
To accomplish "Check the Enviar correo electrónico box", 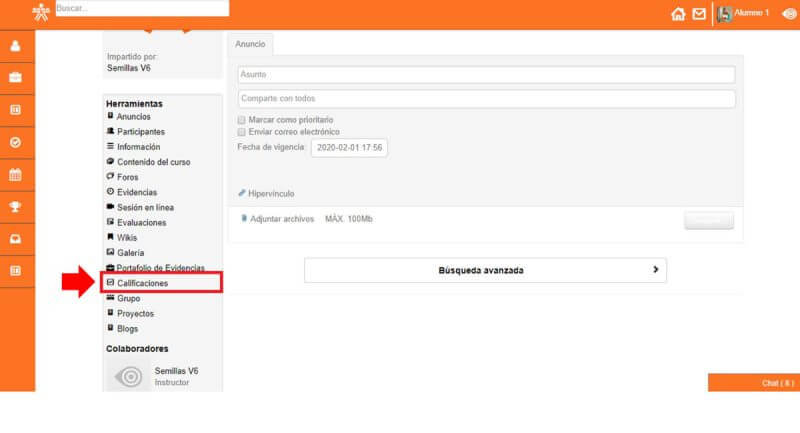I will click(241, 132).
